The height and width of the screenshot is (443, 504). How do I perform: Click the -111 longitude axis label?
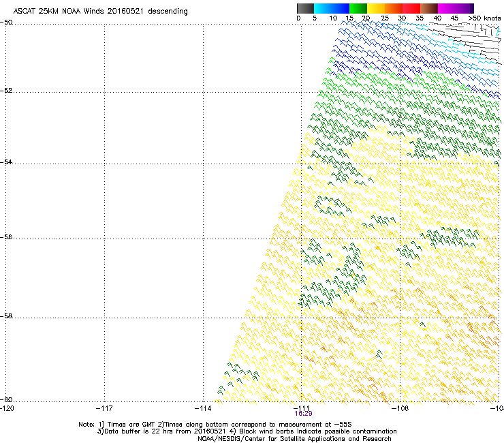pyautogui.click(x=302, y=408)
